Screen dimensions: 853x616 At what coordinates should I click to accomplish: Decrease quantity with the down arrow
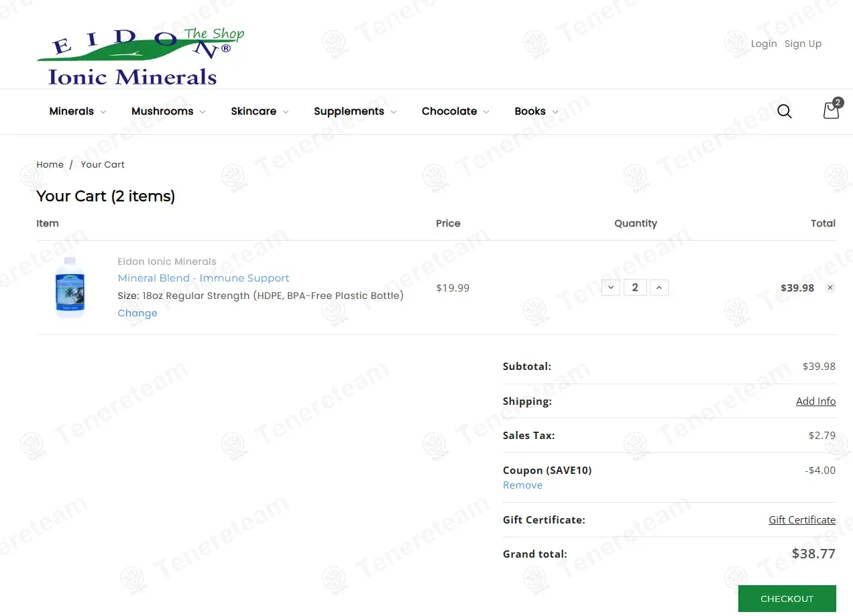(610, 288)
